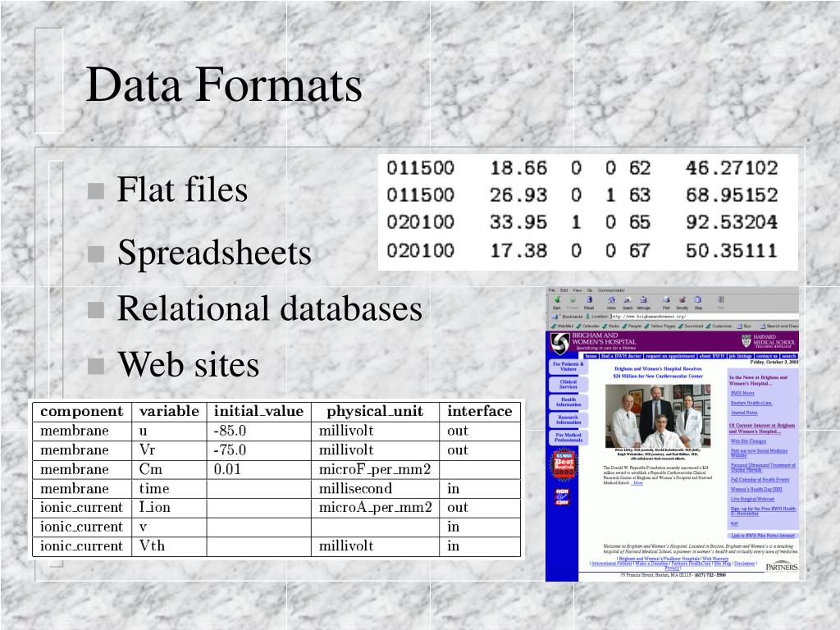
Task: Click the value '46.27102' in flat file
Action: [x=732, y=168]
